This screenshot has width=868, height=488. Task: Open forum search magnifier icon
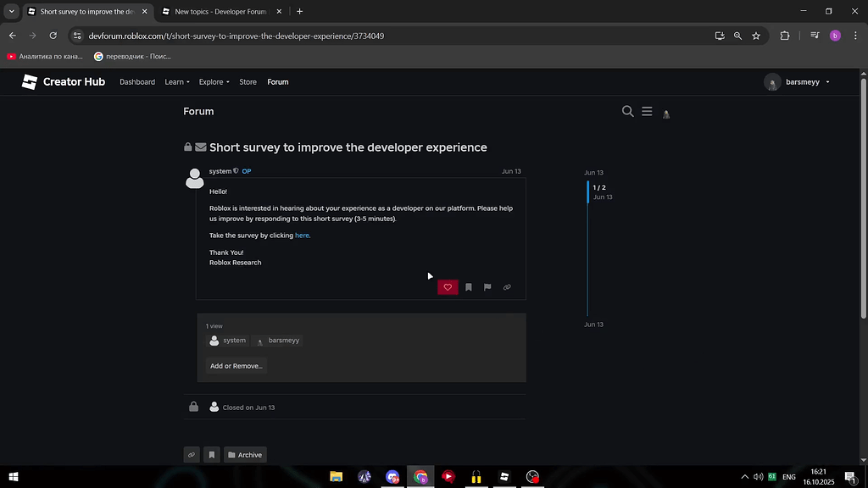(x=627, y=111)
